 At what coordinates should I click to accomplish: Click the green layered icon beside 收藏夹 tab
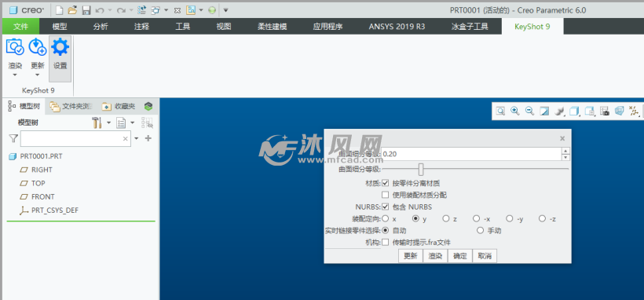click(x=148, y=107)
